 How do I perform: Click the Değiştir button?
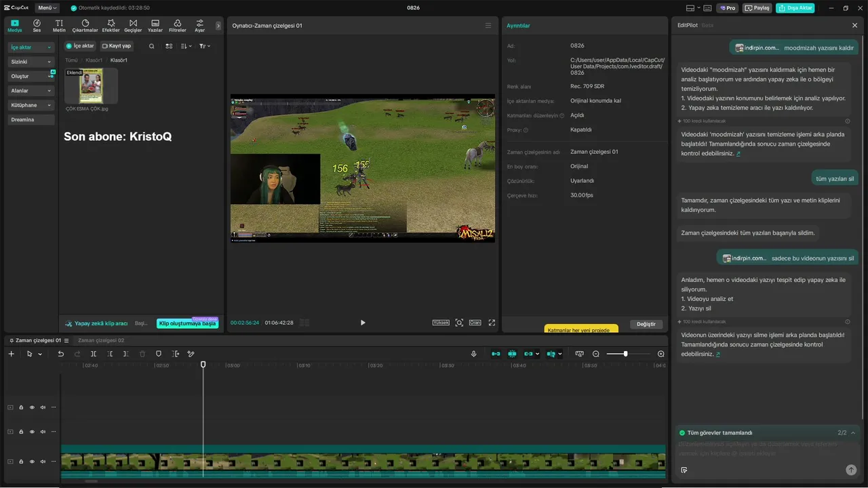(x=646, y=324)
